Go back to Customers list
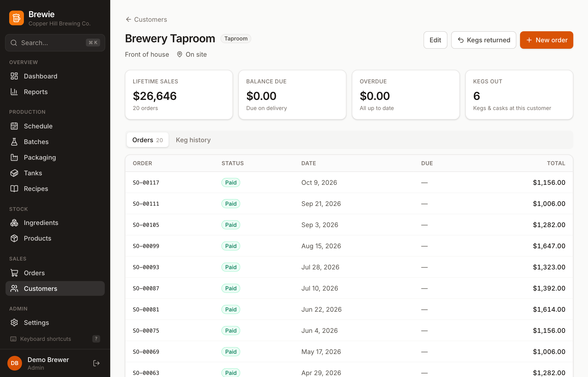588x377 pixels. 146,19
